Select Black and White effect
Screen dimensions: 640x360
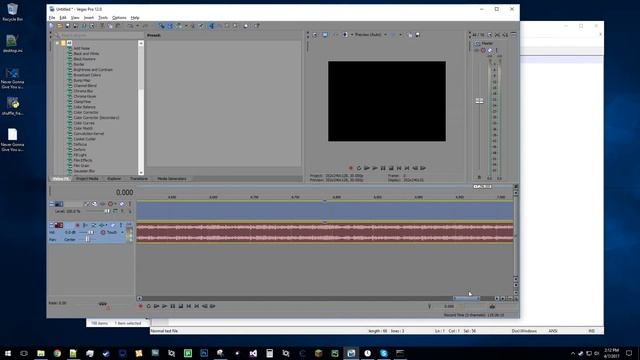[x=86, y=54]
